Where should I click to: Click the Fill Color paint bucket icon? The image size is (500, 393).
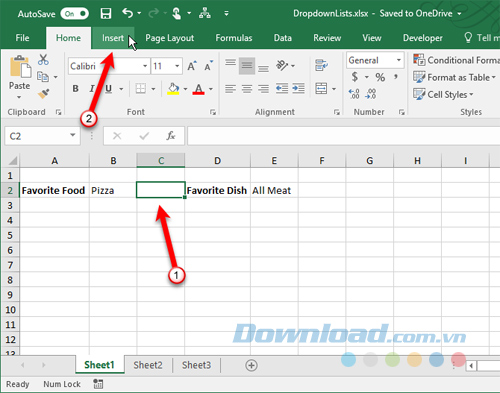[x=173, y=89]
